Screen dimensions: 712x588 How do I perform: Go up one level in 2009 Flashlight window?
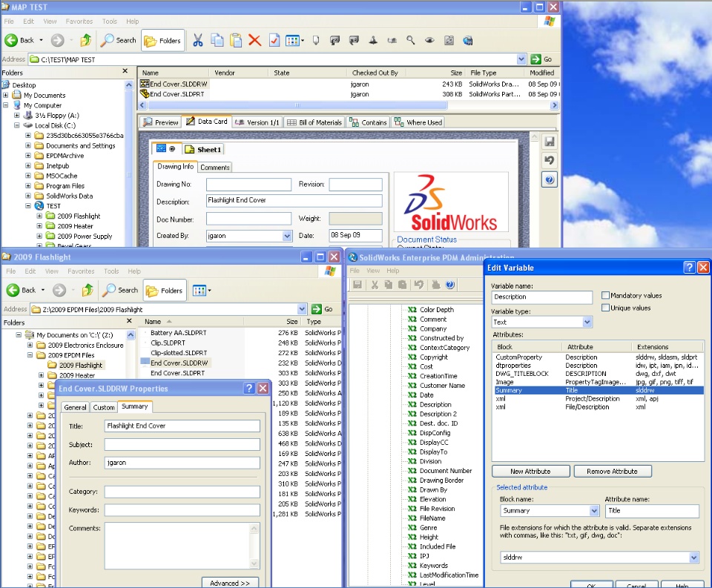(88, 290)
